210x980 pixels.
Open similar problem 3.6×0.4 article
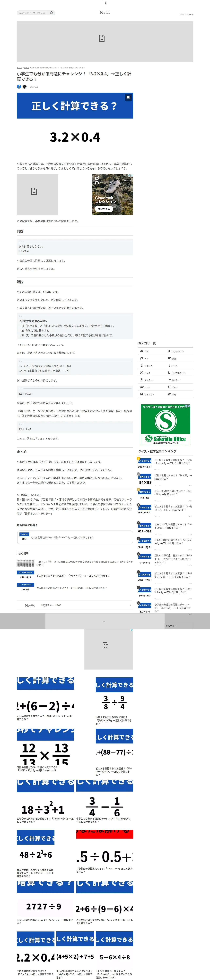click(x=75, y=538)
